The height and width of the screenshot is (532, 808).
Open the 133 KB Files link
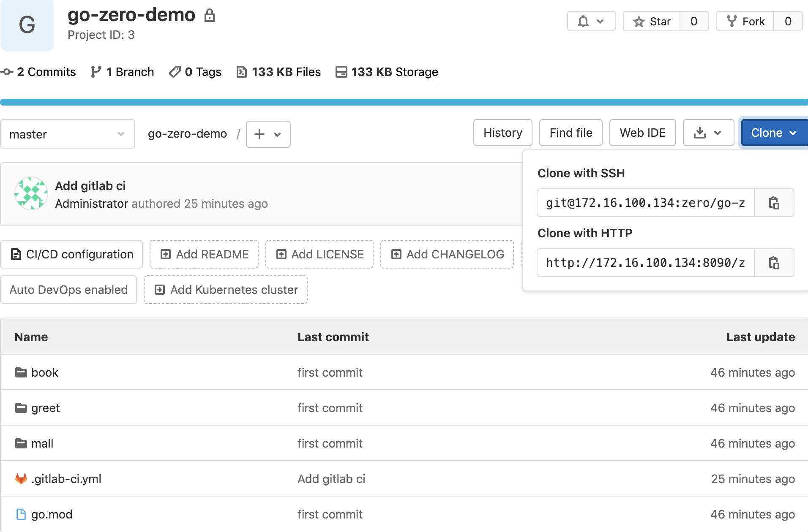pyautogui.click(x=278, y=72)
